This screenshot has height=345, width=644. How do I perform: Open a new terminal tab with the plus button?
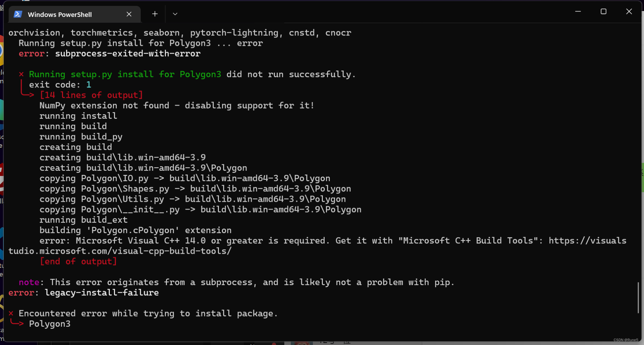coord(154,14)
